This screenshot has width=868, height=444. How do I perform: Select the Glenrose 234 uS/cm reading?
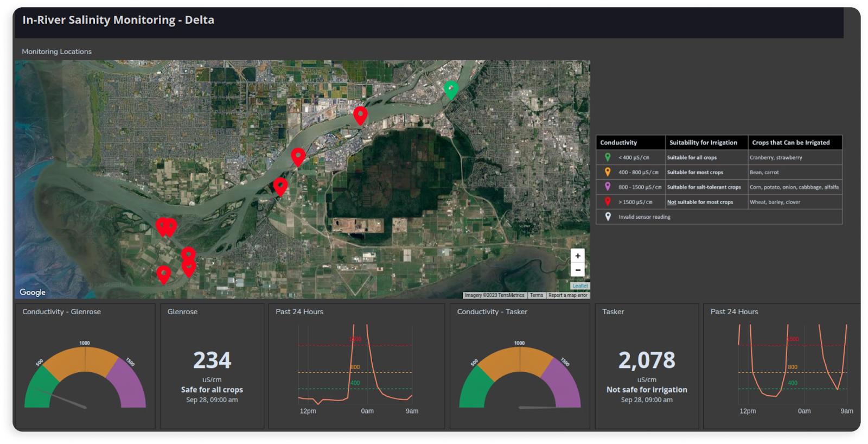click(212, 360)
